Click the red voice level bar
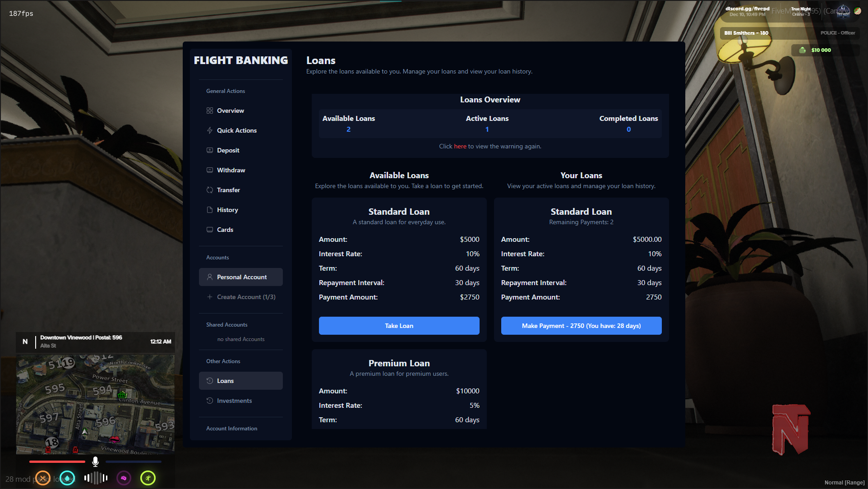The height and width of the screenshot is (489, 868). 57,461
